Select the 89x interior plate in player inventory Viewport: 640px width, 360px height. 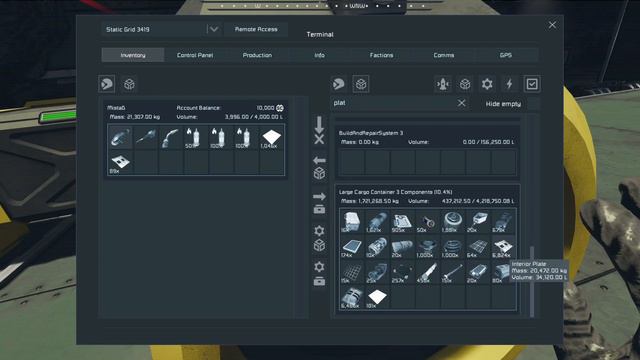tap(120, 163)
